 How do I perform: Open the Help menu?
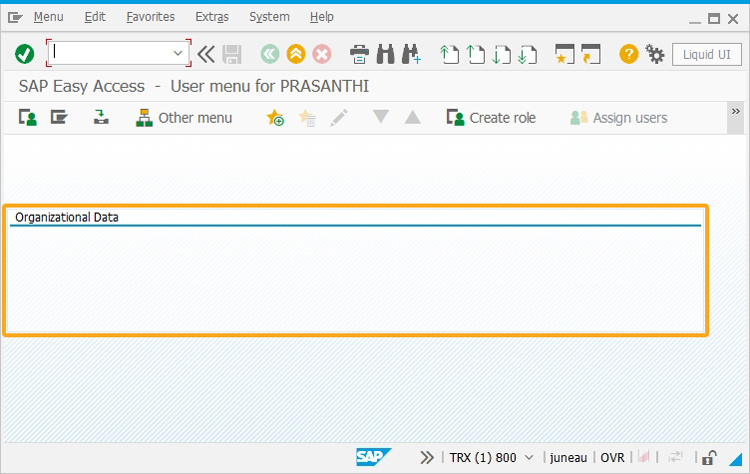pos(321,17)
